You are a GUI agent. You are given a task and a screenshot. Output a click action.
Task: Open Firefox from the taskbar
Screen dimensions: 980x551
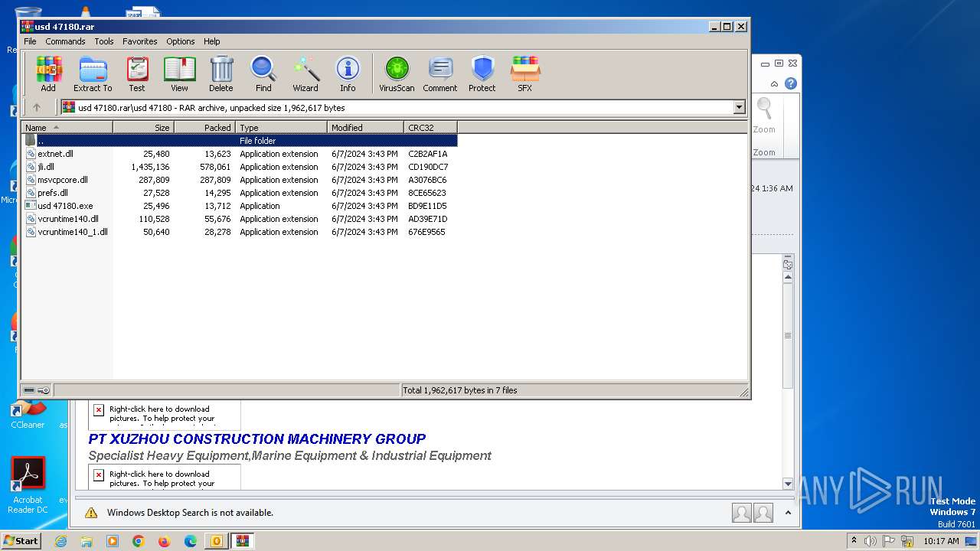pyautogui.click(x=165, y=541)
